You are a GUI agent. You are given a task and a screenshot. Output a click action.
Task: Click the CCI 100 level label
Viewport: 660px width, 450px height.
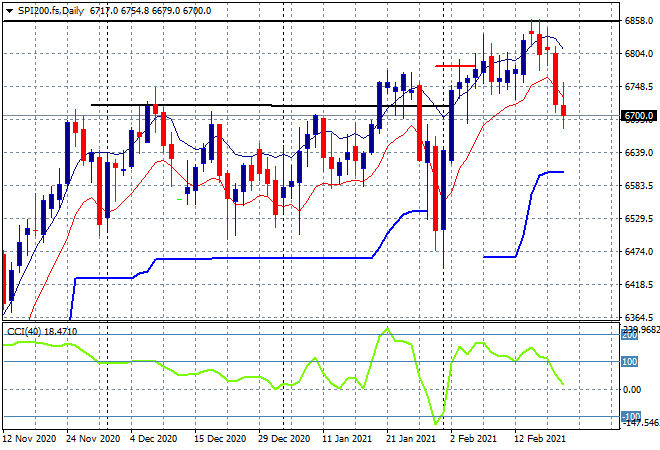pyautogui.click(x=630, y=362)
